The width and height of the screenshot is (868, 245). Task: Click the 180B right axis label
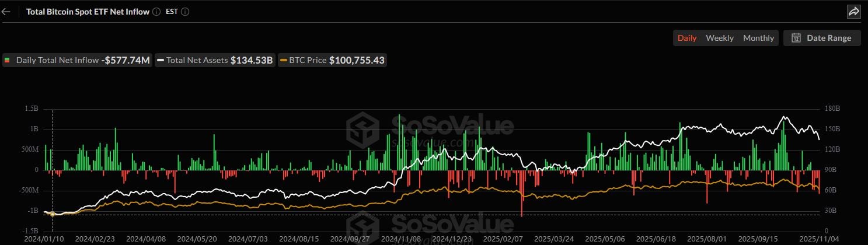[832, 109]
